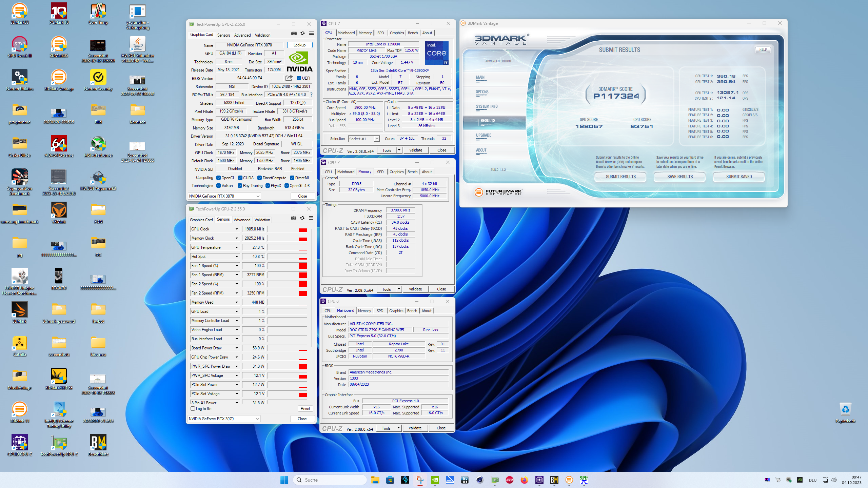Toggle the PhysX checkbox
The image size is (868, 488).
point(268,185)
